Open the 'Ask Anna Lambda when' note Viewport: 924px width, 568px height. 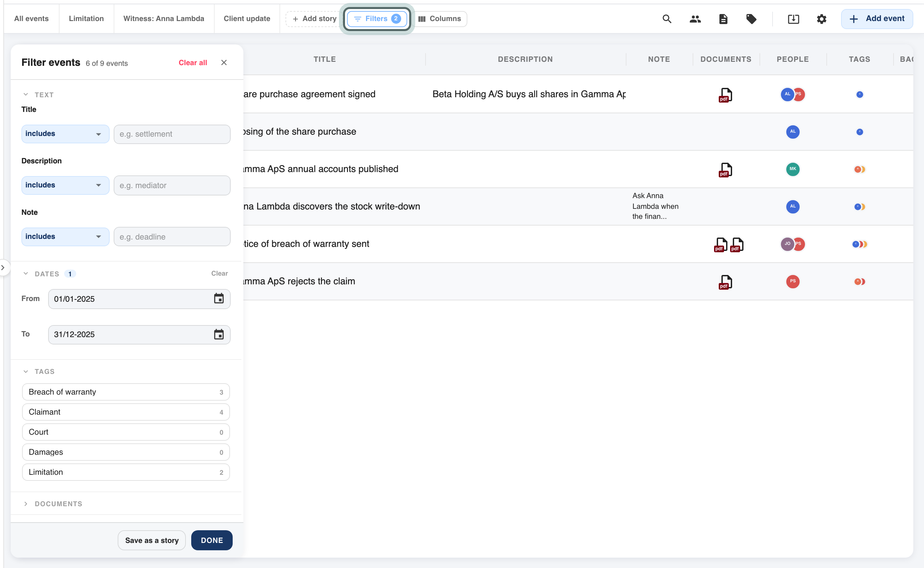[x=655, y=206]
